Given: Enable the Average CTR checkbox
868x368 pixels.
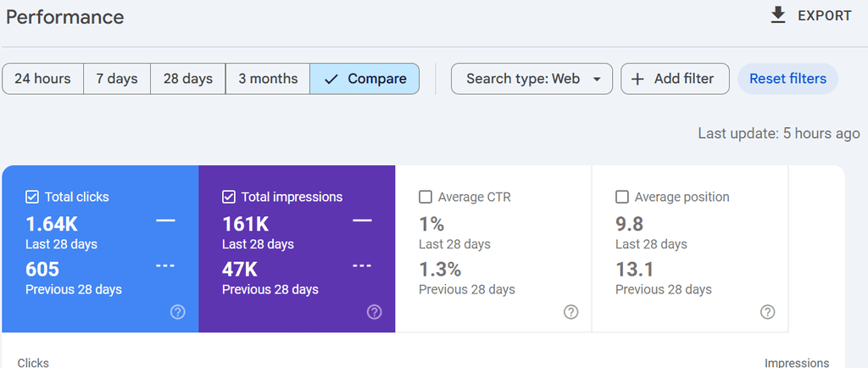Looking at the screenshot, I should pyautogui.click(x=426, y=197).
